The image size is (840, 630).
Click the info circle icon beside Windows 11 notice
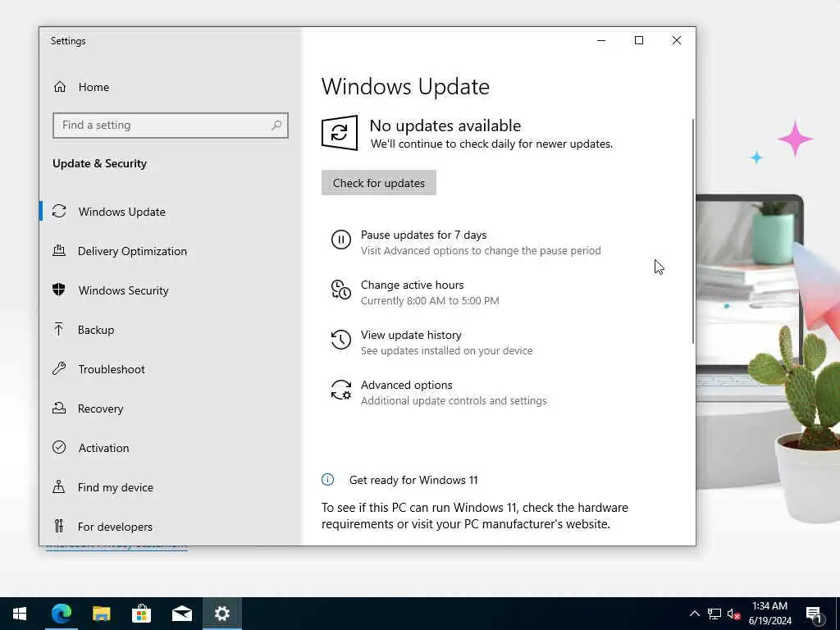tap(328, 479)
